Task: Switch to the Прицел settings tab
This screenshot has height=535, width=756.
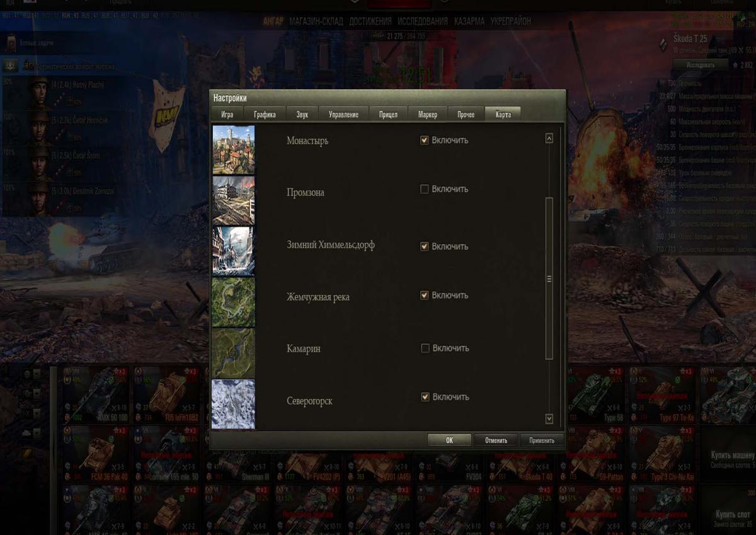Action: pos(388,115)
